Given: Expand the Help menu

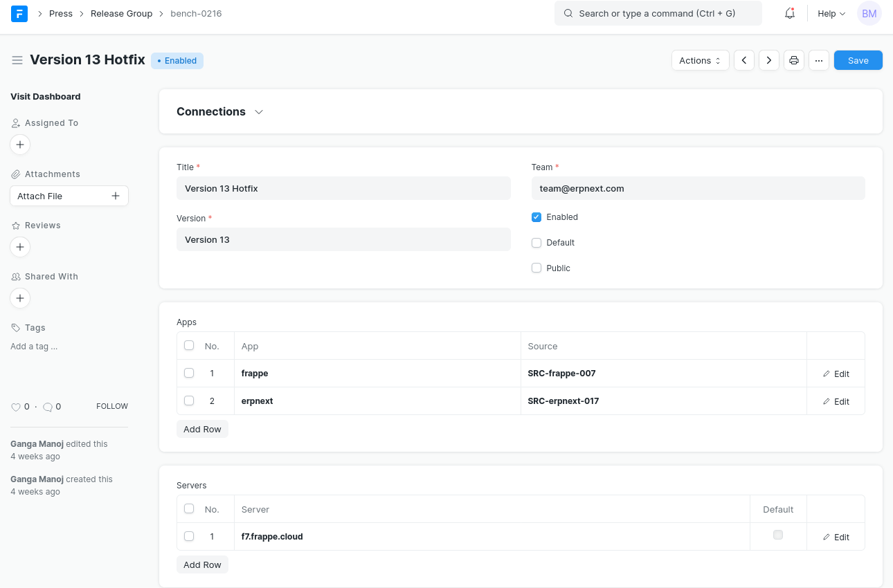Looking at the screenshot, I should tap(831, 14).
